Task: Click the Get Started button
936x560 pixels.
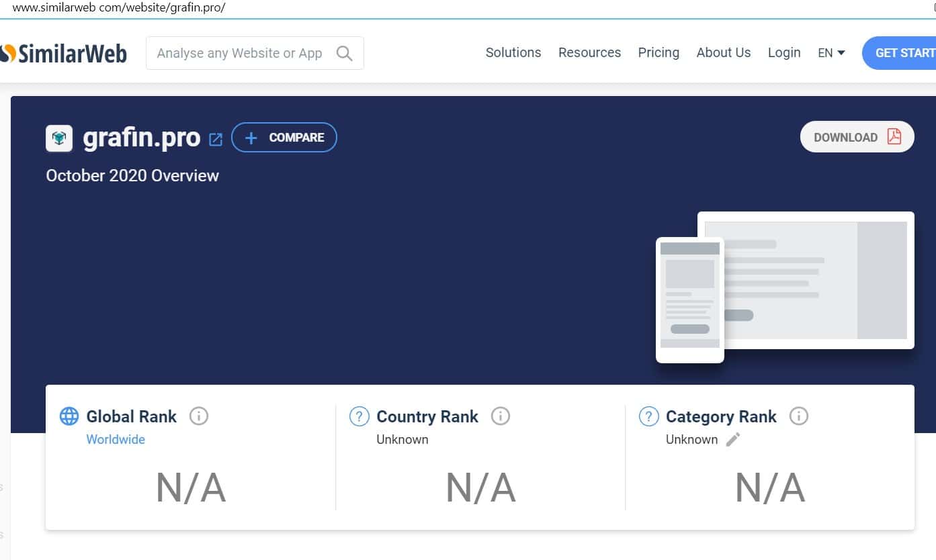Action: point(899,53)
